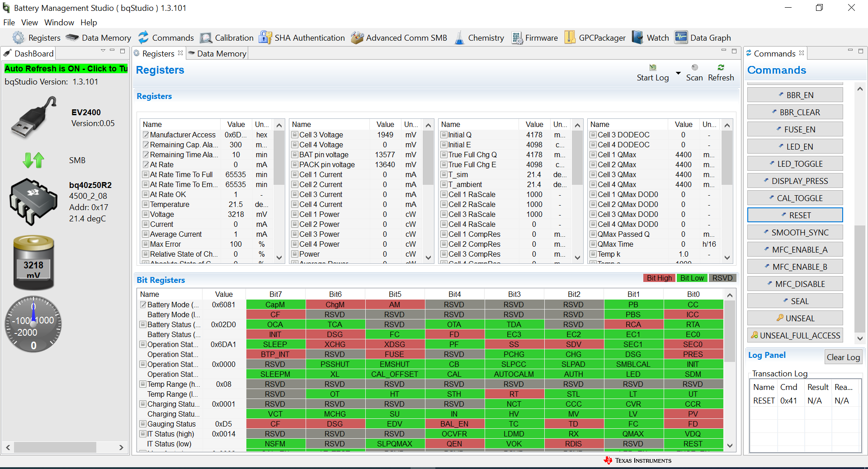The image size is (868, 469).
Task: Open the File menu
Action: (9, 23)
